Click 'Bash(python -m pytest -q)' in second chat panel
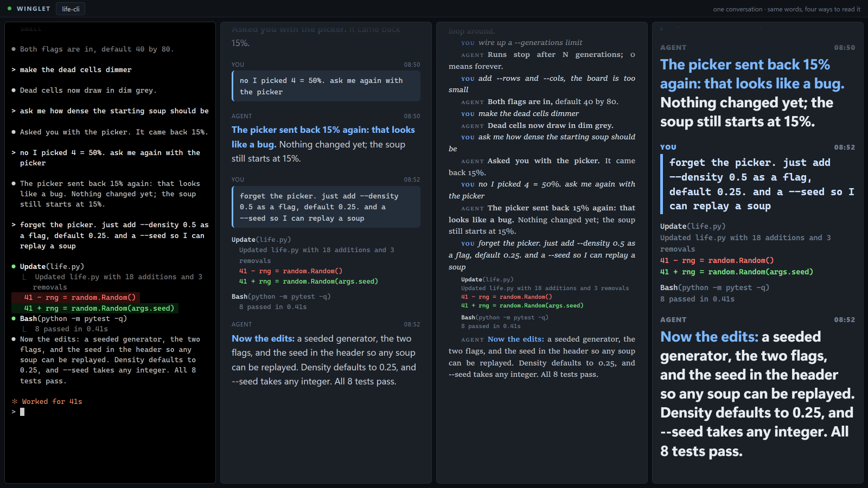 point(281,297)
